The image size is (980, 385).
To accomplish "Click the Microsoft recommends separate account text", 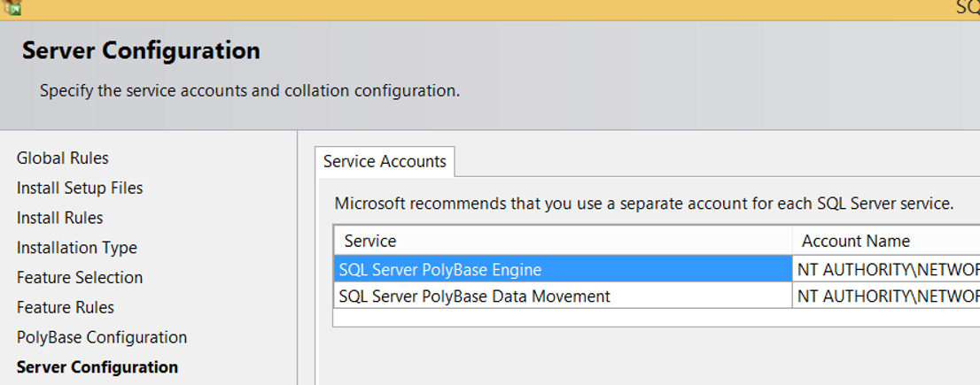I will tap(644, 204).
